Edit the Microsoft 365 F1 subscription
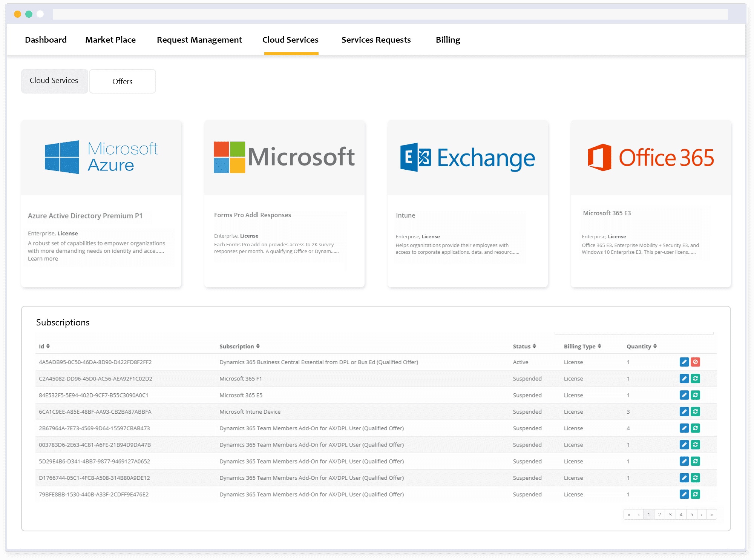This screenshot has width=754, height=560. tap(684, 378)
